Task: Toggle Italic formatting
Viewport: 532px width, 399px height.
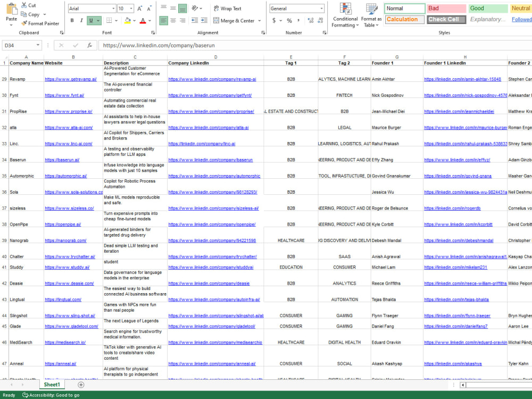Action: (81, 21)
